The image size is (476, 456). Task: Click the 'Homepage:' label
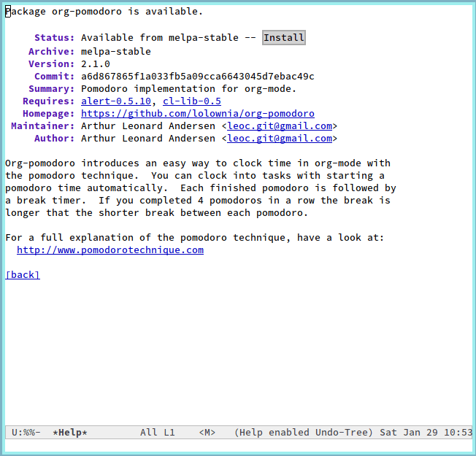49,114
